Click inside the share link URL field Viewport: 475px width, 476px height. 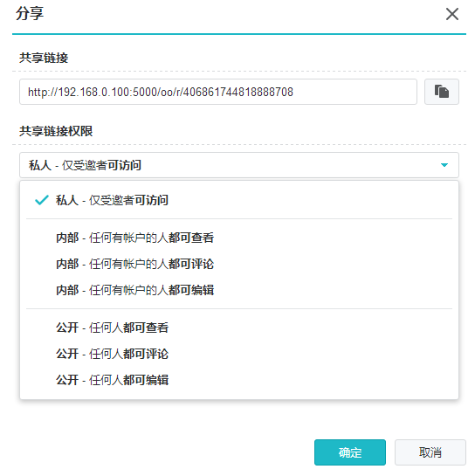(218, 92)
